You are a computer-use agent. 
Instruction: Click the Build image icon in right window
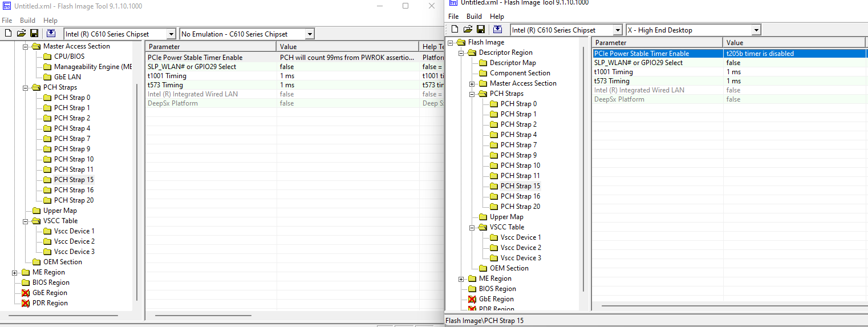pyautogui.click(x=498, y=29)
